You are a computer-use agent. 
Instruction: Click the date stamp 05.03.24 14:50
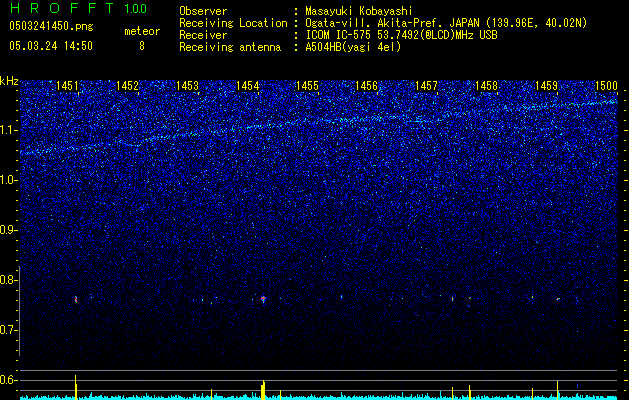51,46
